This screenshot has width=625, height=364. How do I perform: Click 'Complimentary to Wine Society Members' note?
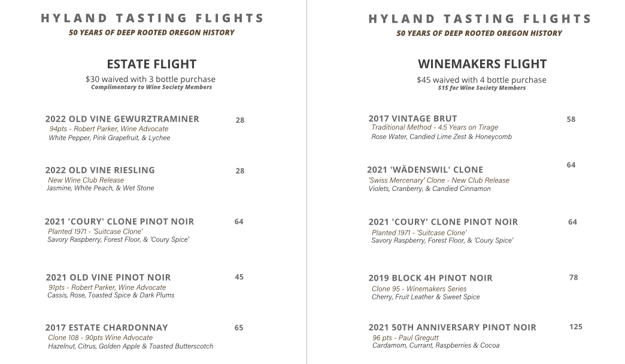[151, 87]
